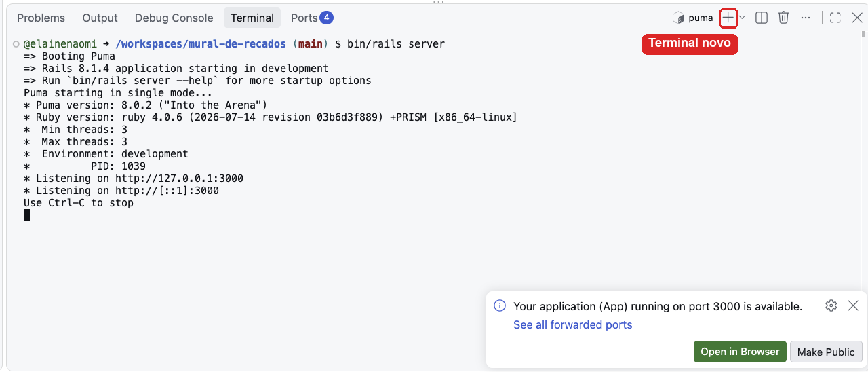Screen dimensions: 868x372
Task: Click the terminal vertical scrollbar
Action: point(863,33)
